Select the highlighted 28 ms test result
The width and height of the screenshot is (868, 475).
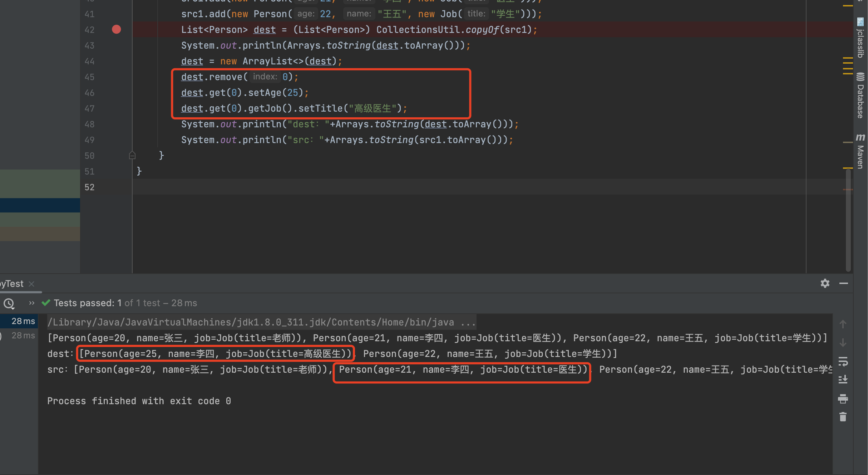point(23,321)
